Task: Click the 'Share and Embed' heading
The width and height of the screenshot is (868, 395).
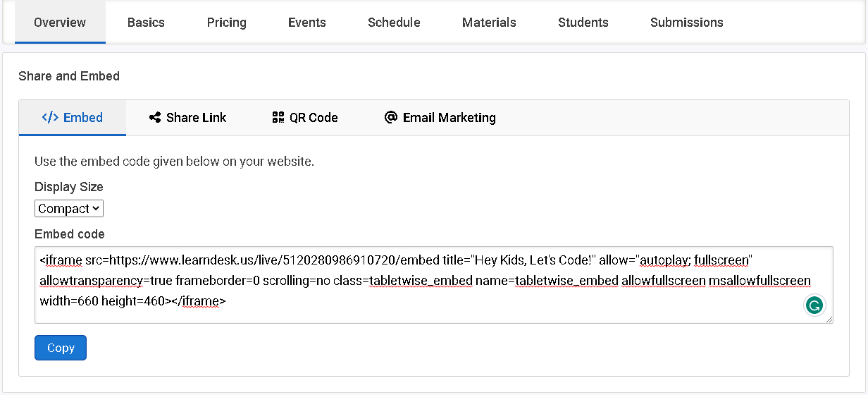Action: (x=69, y=76)
